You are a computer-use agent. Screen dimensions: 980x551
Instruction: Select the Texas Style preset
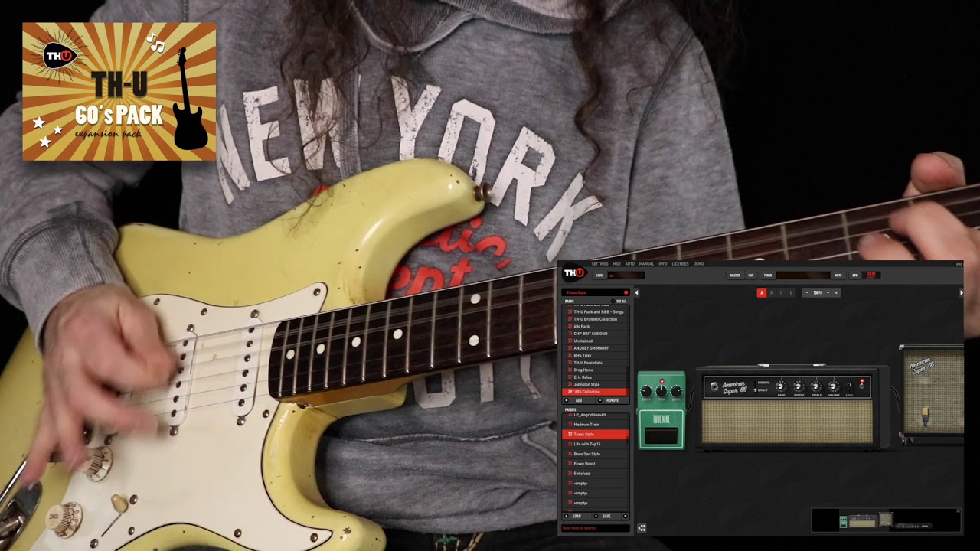[596, 435]
